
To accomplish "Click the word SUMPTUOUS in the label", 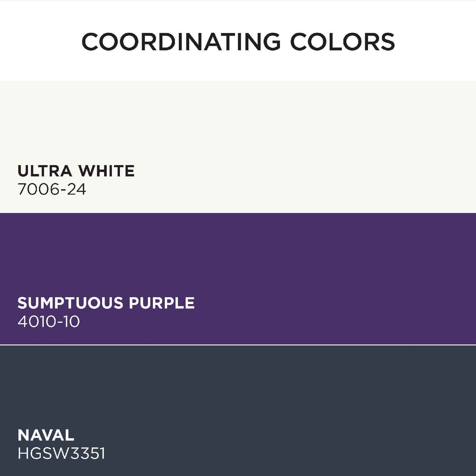I will coord(70,303).
